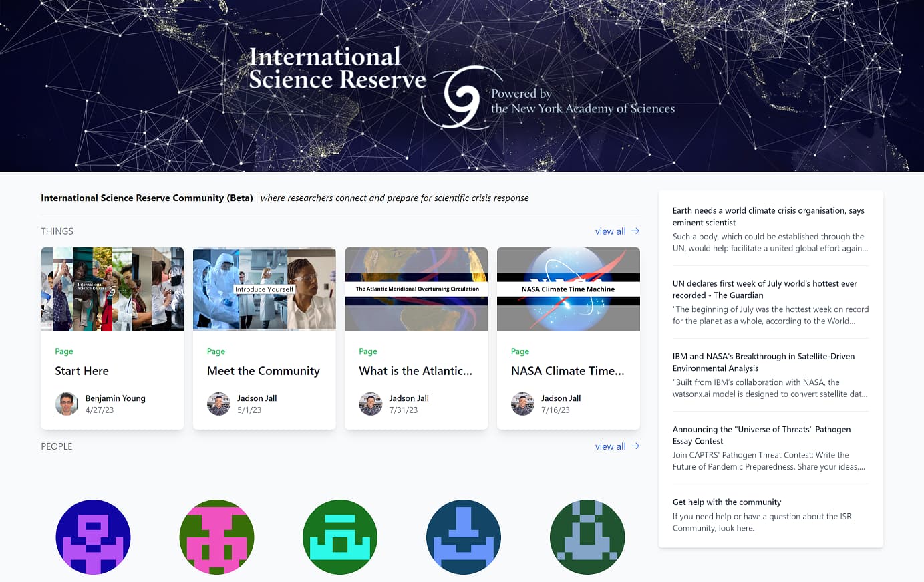Viewport: 924px width, 582px height.
Task: Click the arrow next to PEOPLE view all
Action: tap(635, 446)
